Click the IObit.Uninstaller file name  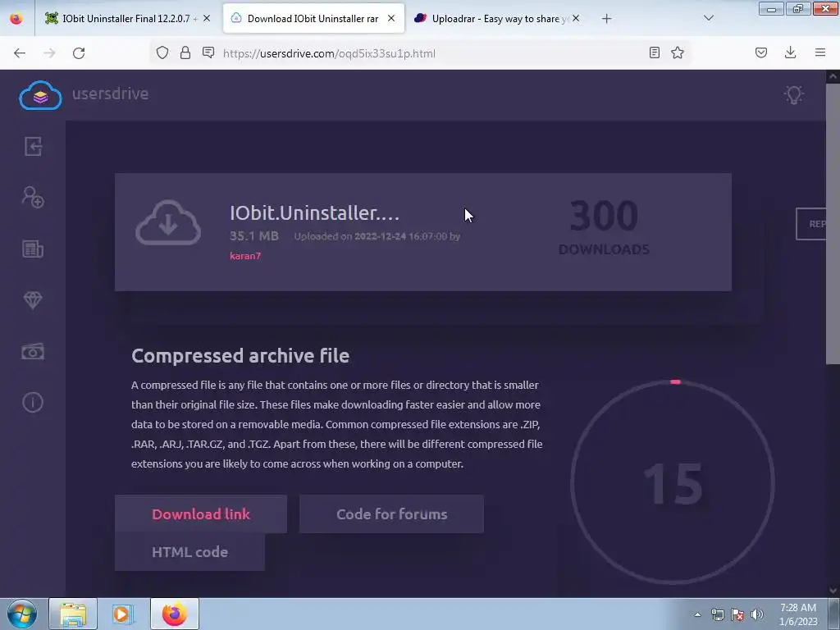pyautogui.click(x=314, y=213)
